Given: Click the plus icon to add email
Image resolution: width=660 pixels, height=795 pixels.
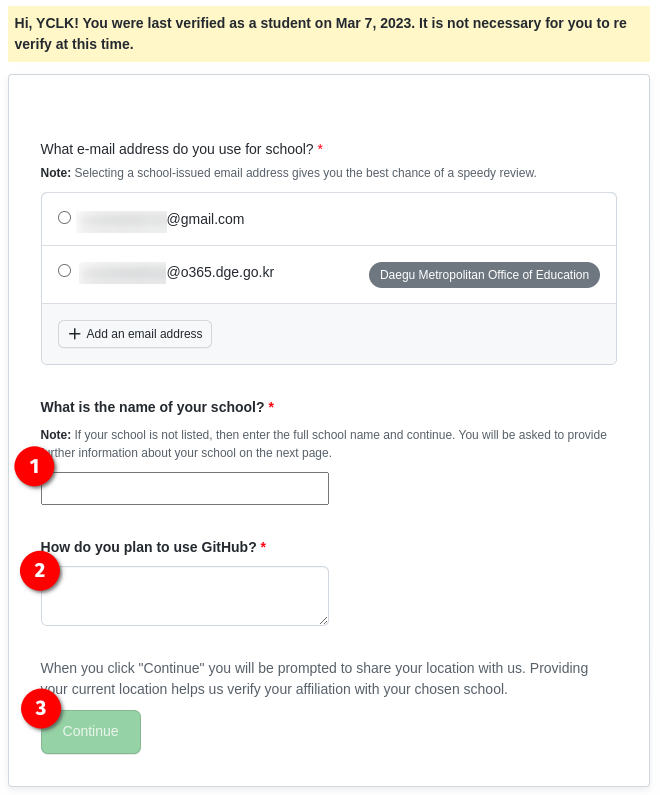Looking at the screenshot, I should pos(74,334).
